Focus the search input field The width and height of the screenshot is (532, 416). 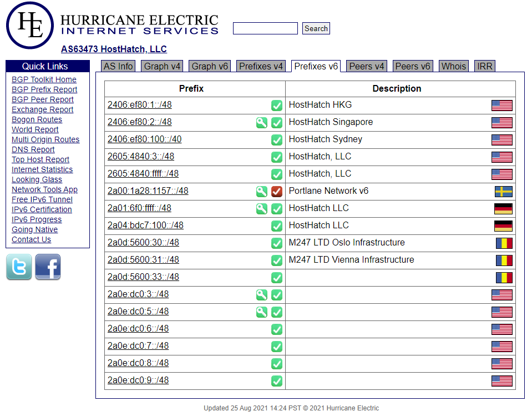tap(265, 28)
